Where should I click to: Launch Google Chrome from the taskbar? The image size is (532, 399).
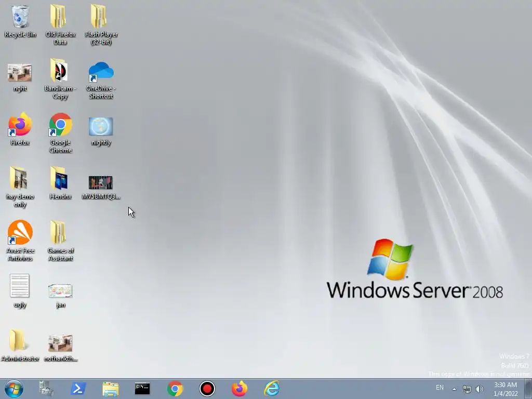175,389
